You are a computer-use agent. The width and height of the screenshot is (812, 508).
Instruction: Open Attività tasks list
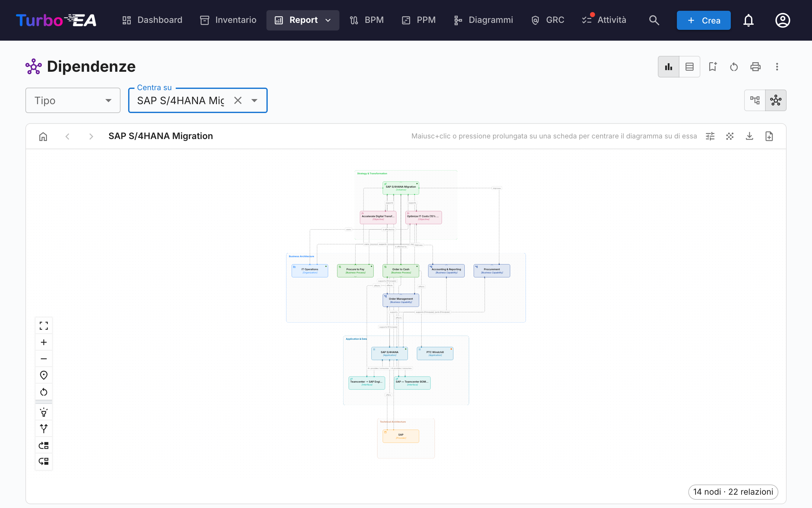604,20
